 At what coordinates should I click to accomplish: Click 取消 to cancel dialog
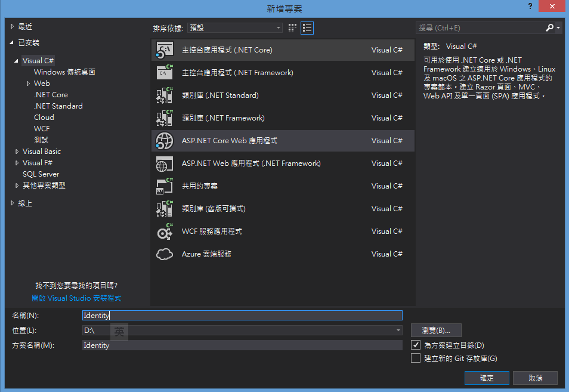point(535,378)
